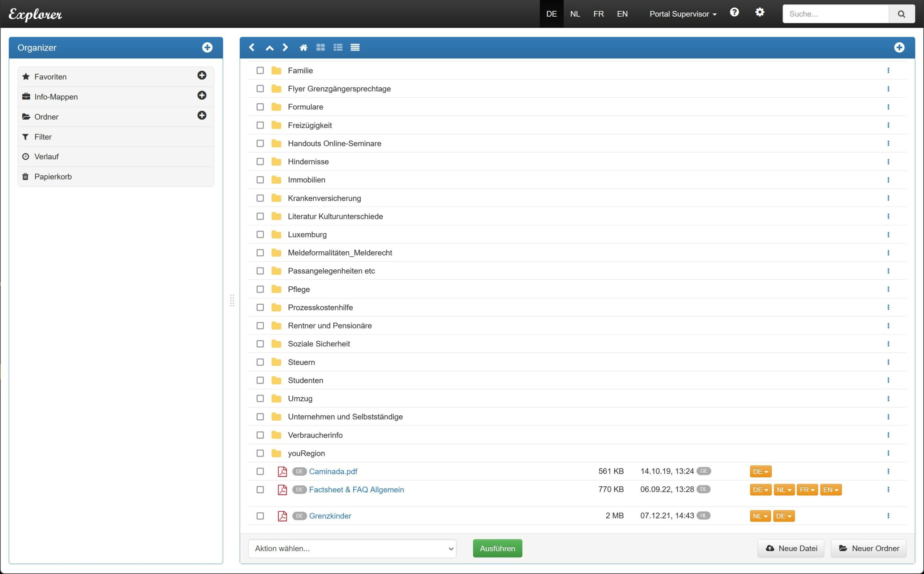Viewport: 924px width, 574px height.
Task: Switch to compact list view icon
Action: point(355,48)
